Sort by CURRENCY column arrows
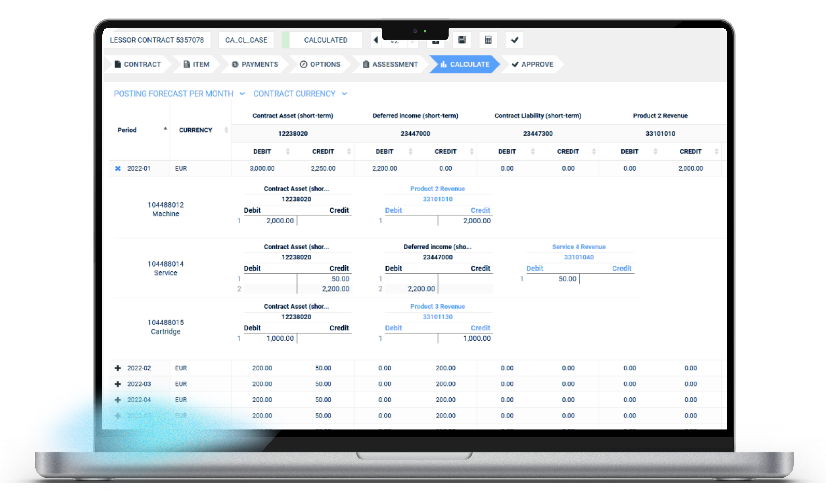826x504 pixels. tap(226, 130)
